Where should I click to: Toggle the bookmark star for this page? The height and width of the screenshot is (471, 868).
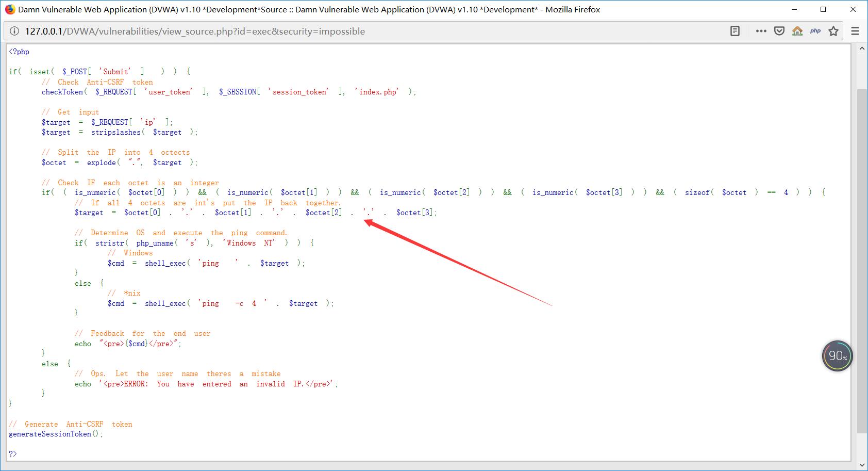pyautogui.click(x=833, y=30)
